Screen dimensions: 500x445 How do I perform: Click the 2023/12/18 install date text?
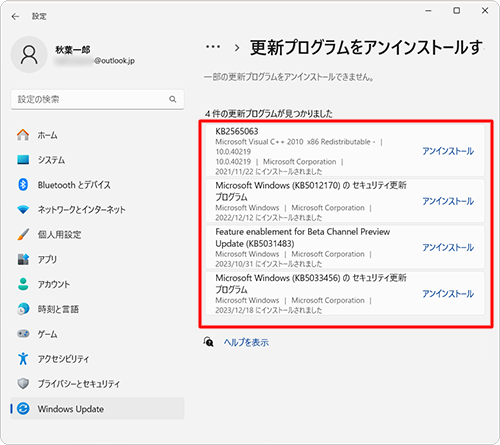click(269, 310)
